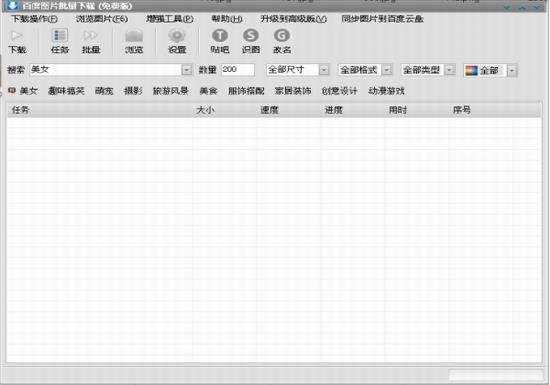
Task: Click the 识图 S icon
Action: coord(251,35)
